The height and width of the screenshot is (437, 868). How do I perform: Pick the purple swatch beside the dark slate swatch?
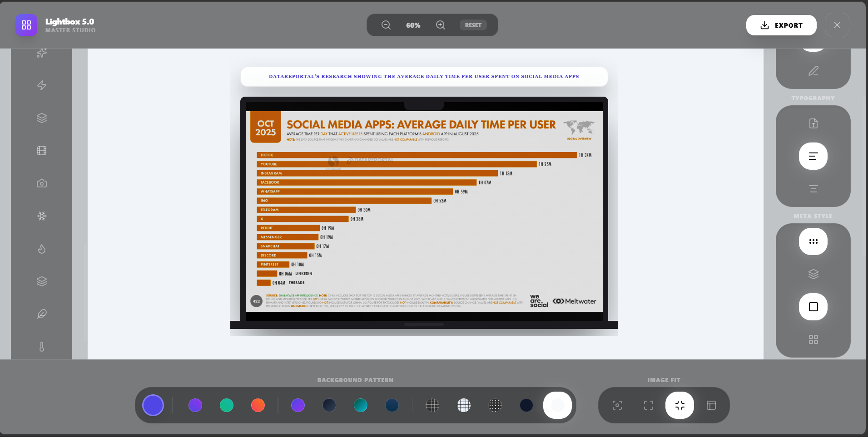click(298, 405)
